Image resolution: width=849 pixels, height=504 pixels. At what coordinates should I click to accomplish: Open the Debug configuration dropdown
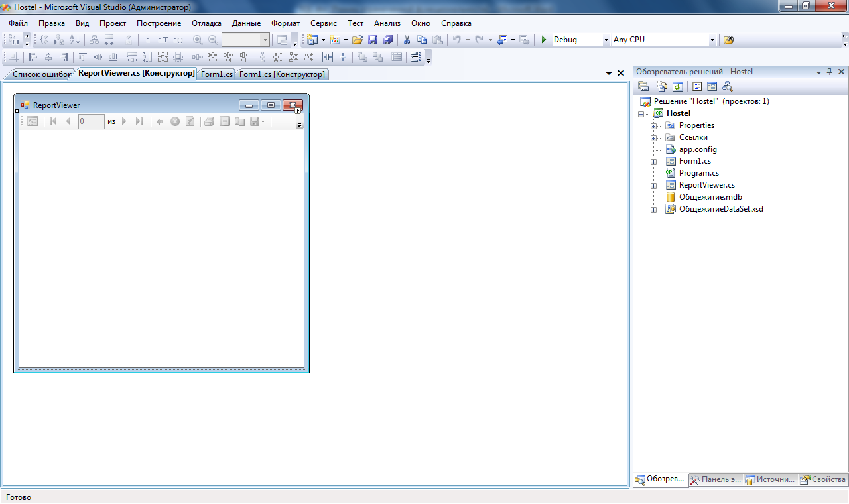pos(606,40)
